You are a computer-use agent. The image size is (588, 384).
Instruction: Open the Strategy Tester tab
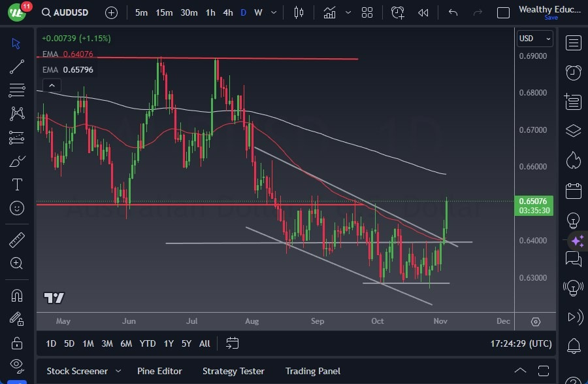coord(233,371)
